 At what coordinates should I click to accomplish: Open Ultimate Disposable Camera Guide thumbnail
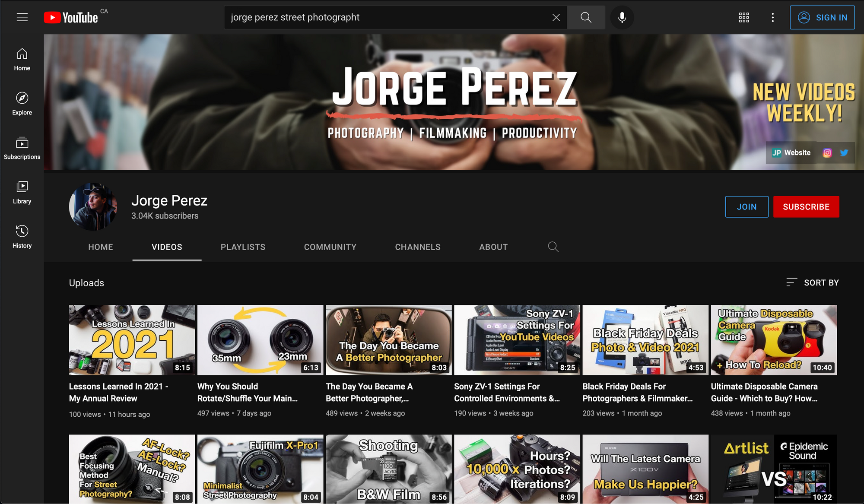click(774, 340)
